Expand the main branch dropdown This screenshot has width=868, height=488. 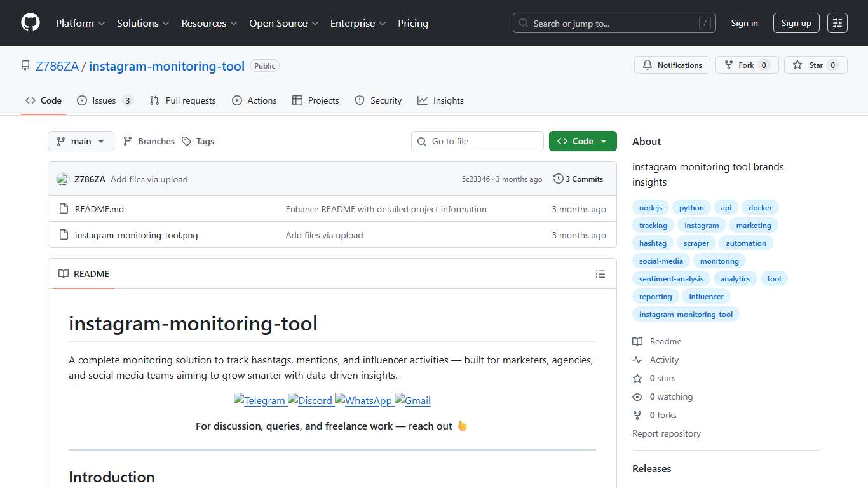pyautogui.click(x=81, y=140)
